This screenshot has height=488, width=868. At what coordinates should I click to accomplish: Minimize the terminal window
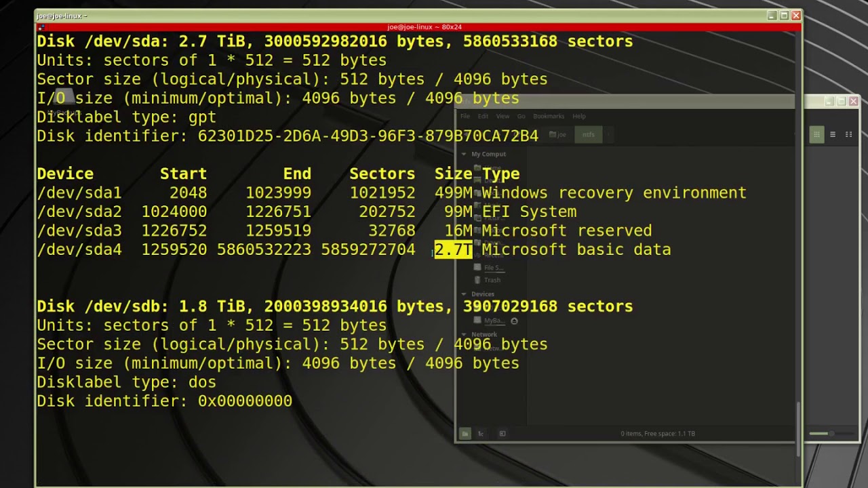pyautogui.click(x=772, y=16)
